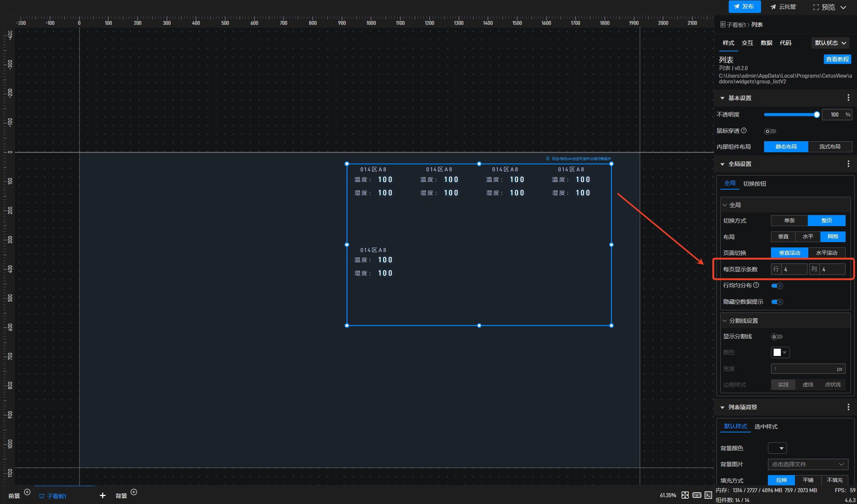Click the fit-canvas-to-screen icon
Viewport: 857px width, 504px height.
click(685, 495)
